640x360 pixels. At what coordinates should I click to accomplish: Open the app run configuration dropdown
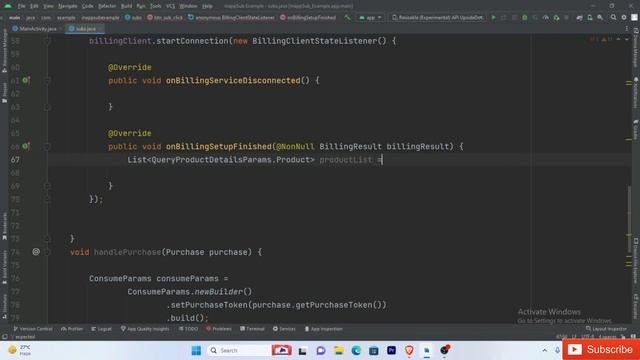(370, 18)
